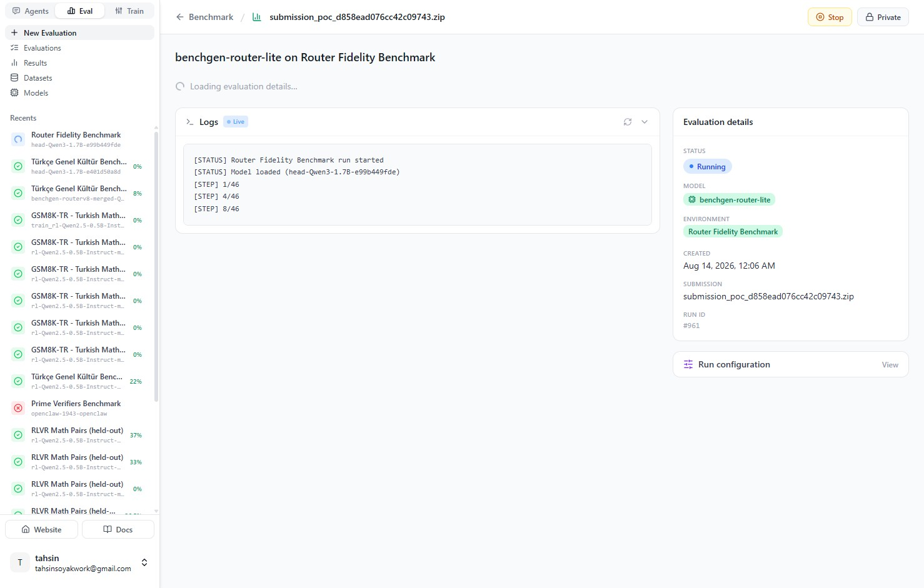
Task: Open the head-Qwen3-1.7B-e401d50a8d run
Action: (x=79, y=166)
